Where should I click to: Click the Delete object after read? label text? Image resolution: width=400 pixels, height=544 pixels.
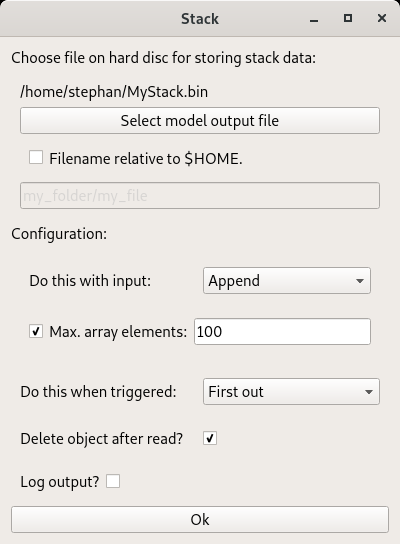[101, 439]
